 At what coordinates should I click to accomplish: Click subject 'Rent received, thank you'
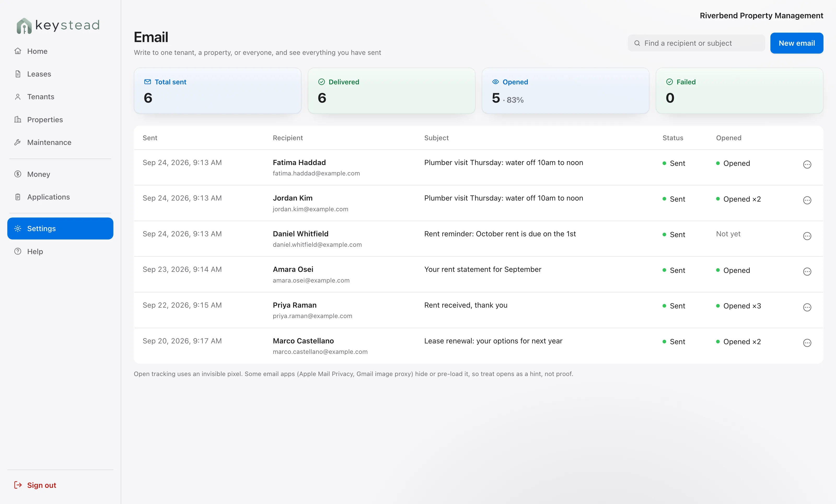click(466, 305)
